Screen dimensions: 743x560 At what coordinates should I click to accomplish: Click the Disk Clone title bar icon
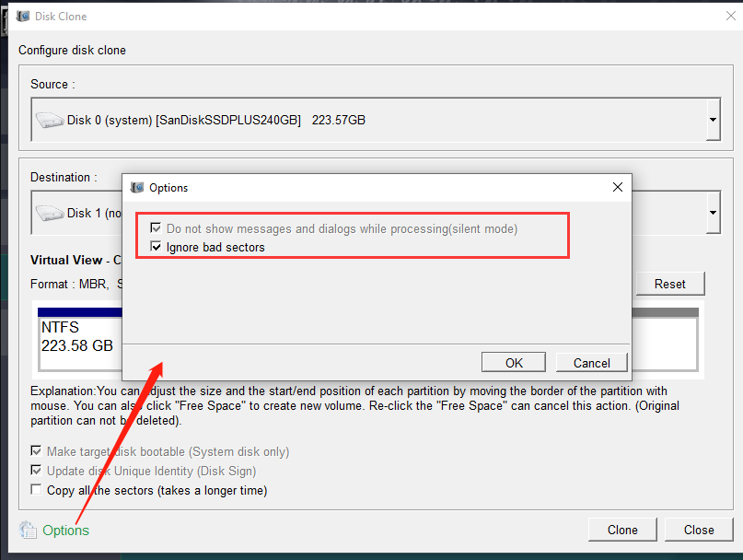click(x=23, y=17)
